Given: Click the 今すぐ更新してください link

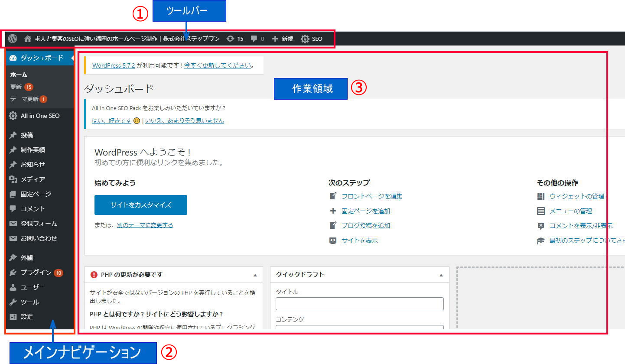Looking at the screenshot, I should click(x=218, y=65).
